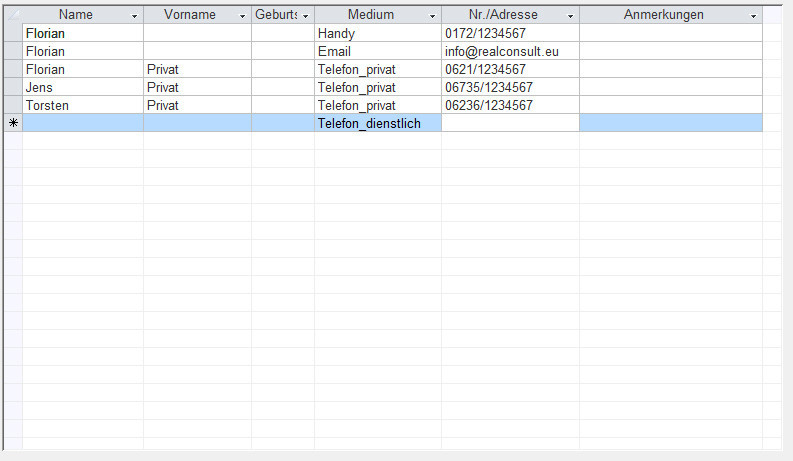Click the Jens name cell
The height and width of the screenshot is (461, 793).
coord(83,87)
